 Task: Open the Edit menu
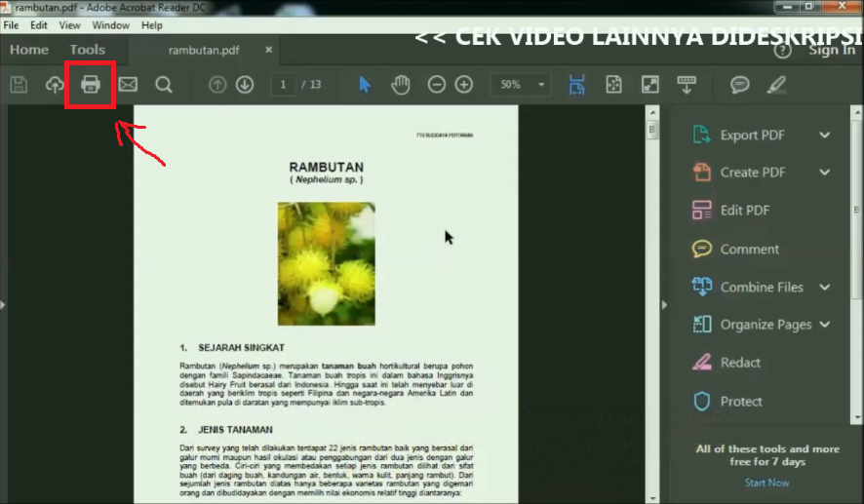click(39, 25)
